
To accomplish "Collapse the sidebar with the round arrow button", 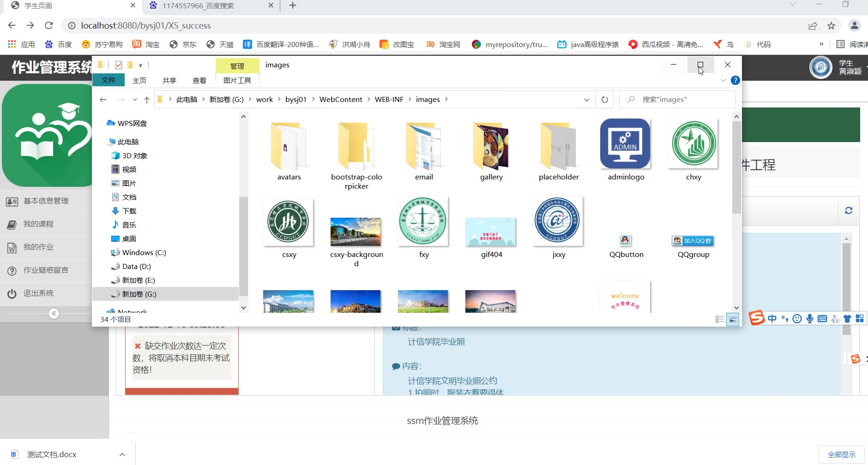I will click(54, 314).
